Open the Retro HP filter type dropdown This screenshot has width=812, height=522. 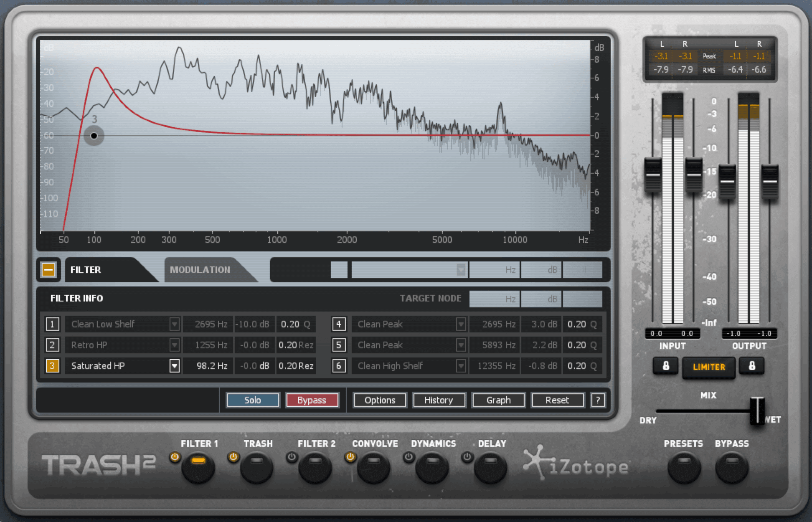[x=175, y=345]
